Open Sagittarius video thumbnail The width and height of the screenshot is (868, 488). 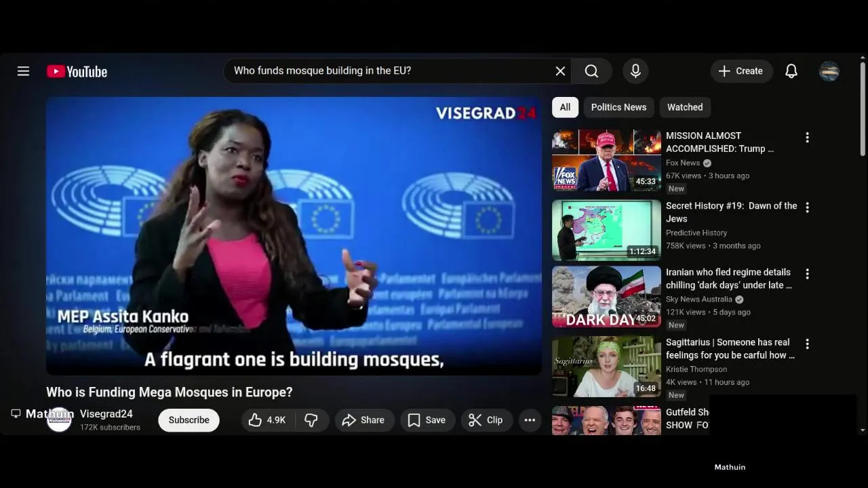pyautogui.click(x=606, y=367)
